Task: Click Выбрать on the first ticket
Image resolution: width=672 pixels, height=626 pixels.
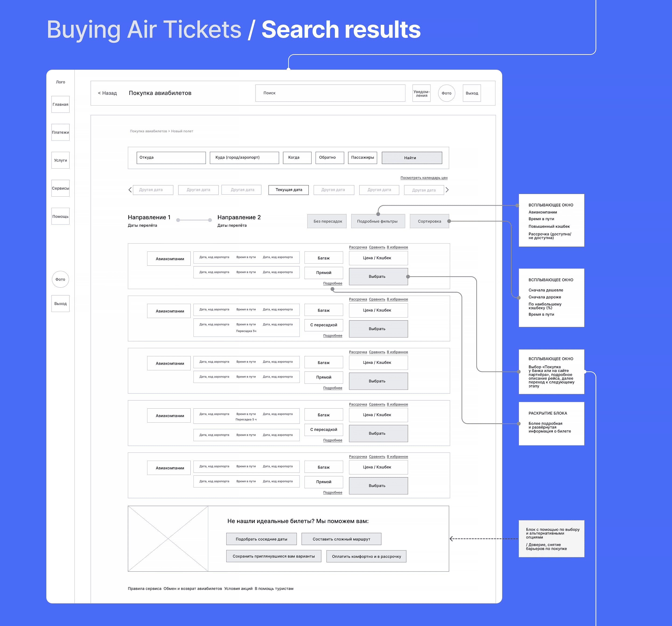Action: 378,277
